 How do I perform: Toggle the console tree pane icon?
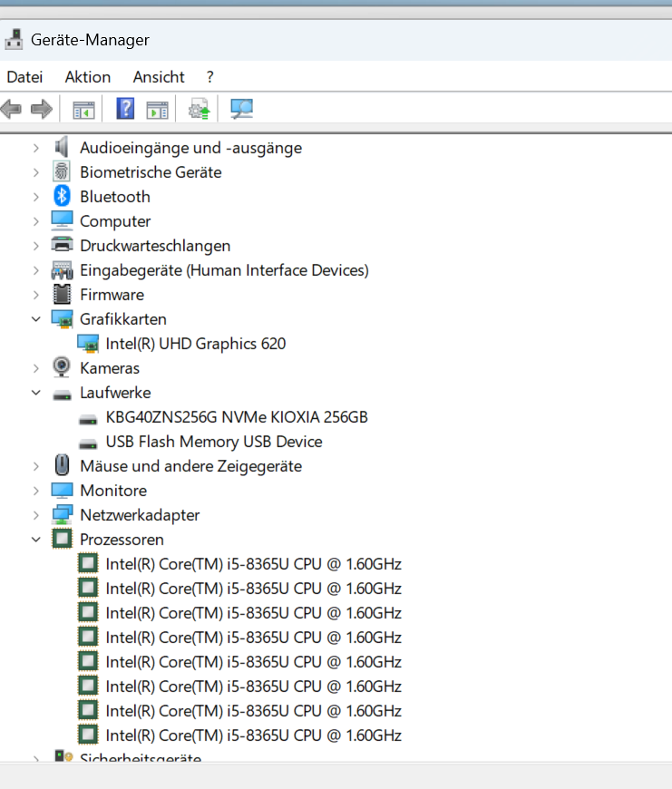coord(83,109)
